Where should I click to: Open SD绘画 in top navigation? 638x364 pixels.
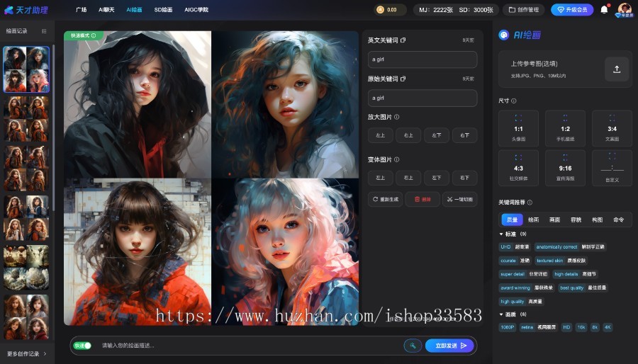click(x=163, y=10)
